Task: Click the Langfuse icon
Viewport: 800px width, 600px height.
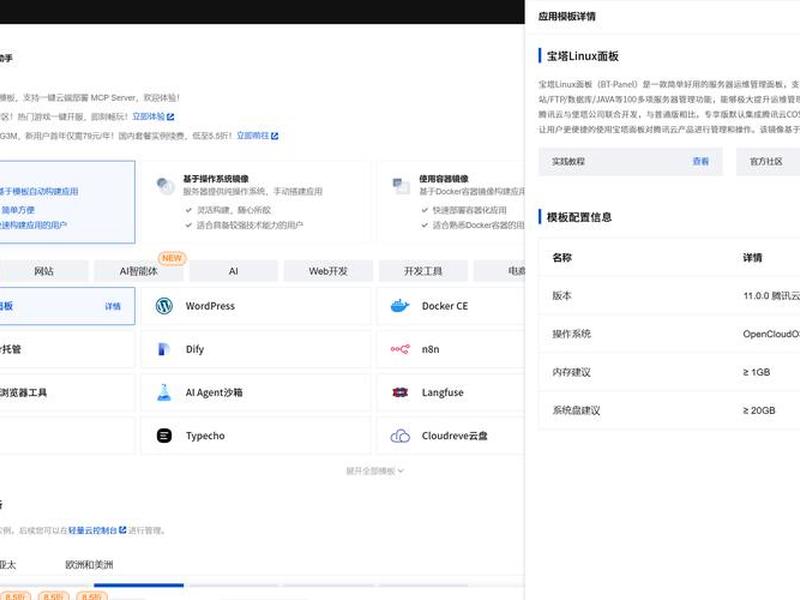Action: 399,392
